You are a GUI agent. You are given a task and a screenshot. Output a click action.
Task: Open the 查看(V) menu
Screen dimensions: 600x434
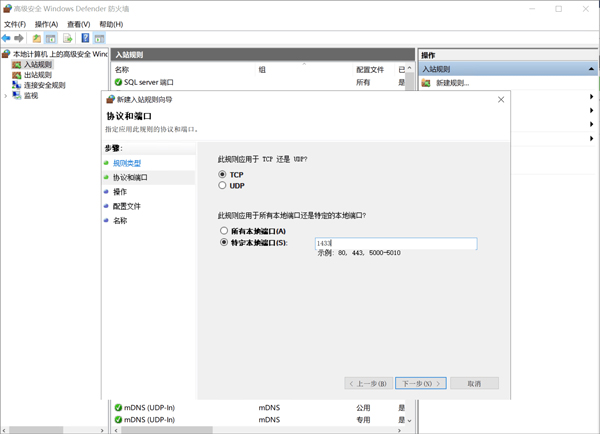pos(78,24)
